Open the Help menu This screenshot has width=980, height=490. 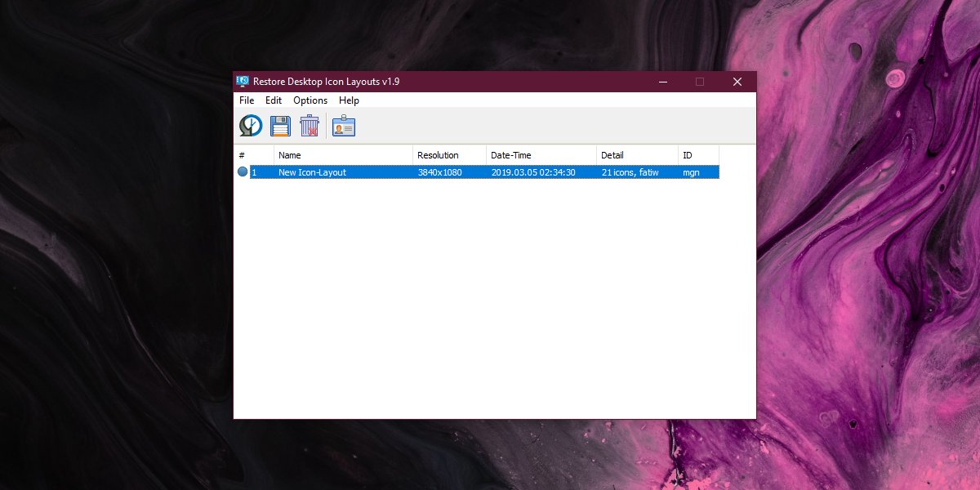[x=349, y=100]
